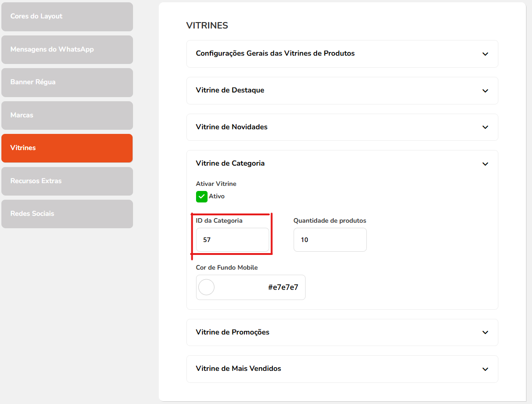
Task: Select the active Vitrines sidebar tab
Action: tap(67, 148)
